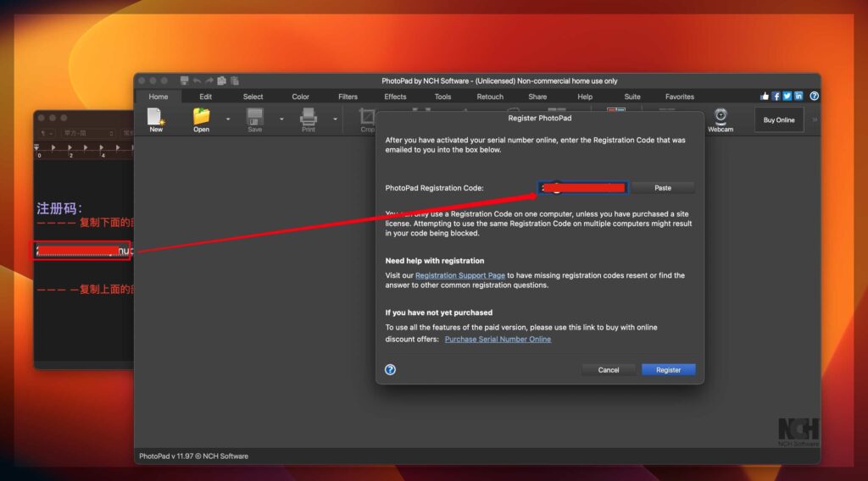This screenshot has height=481, width=868.
Task: Click the Paste button
Action: click(x=663, y=188)
